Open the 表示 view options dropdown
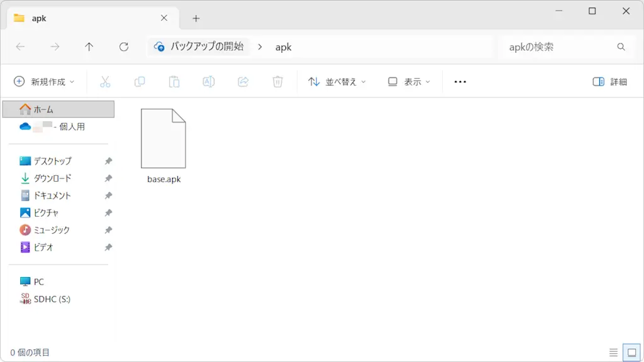644x362 pixels. 409,82
